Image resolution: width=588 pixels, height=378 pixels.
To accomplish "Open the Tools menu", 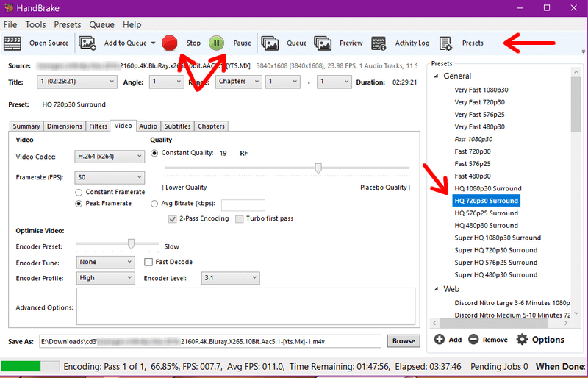I will coord(35,24).
